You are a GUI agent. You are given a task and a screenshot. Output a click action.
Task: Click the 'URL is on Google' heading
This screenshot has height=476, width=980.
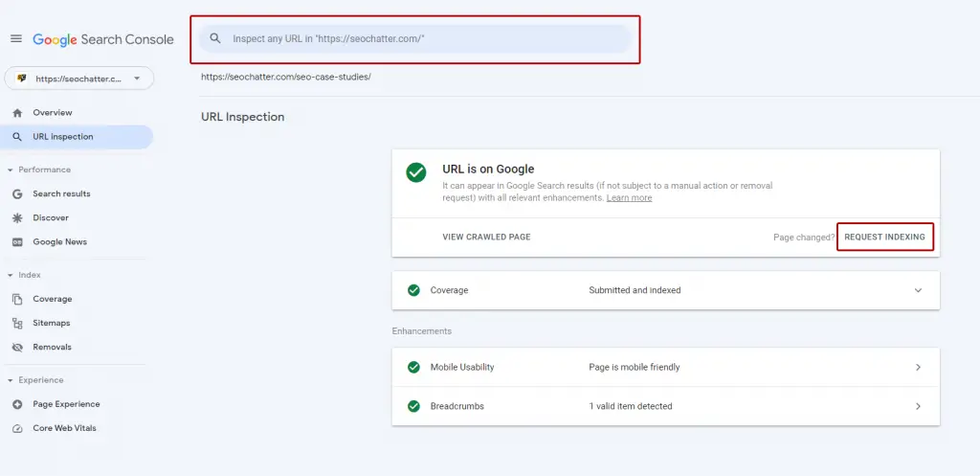[x=488, y=169]
